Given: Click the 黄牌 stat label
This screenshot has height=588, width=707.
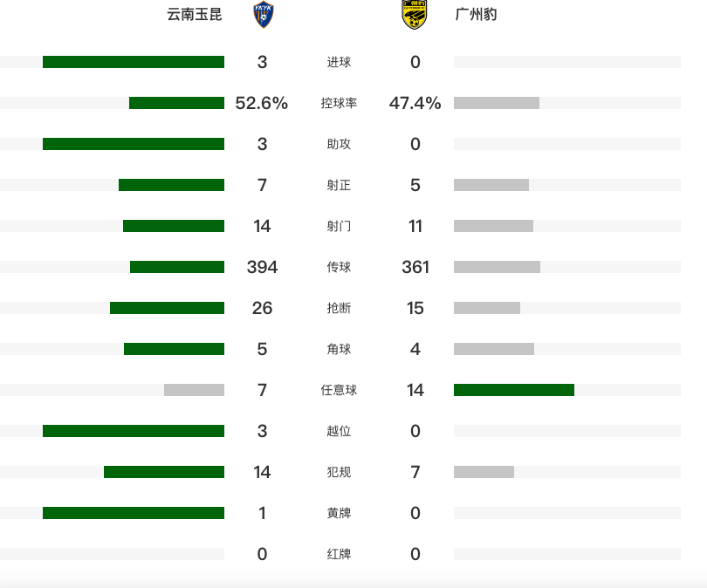Looking at the screenshot, I should pyautogui.click(x=339, y=513).
